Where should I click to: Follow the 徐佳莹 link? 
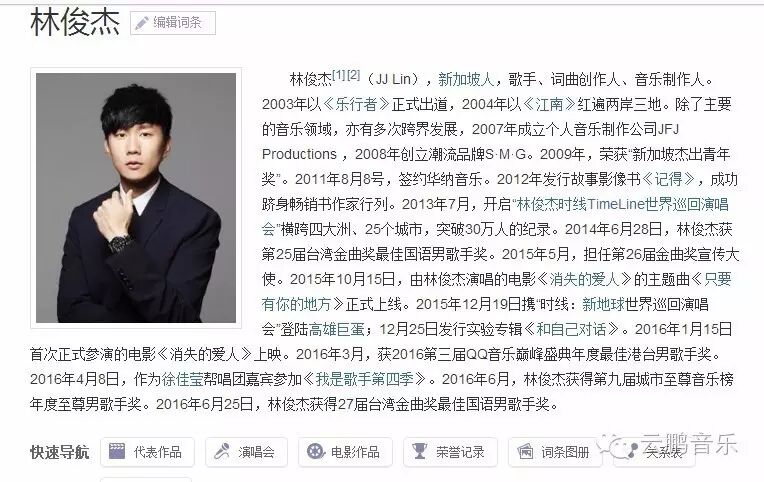pyautogui.click(x=182, y=379)
